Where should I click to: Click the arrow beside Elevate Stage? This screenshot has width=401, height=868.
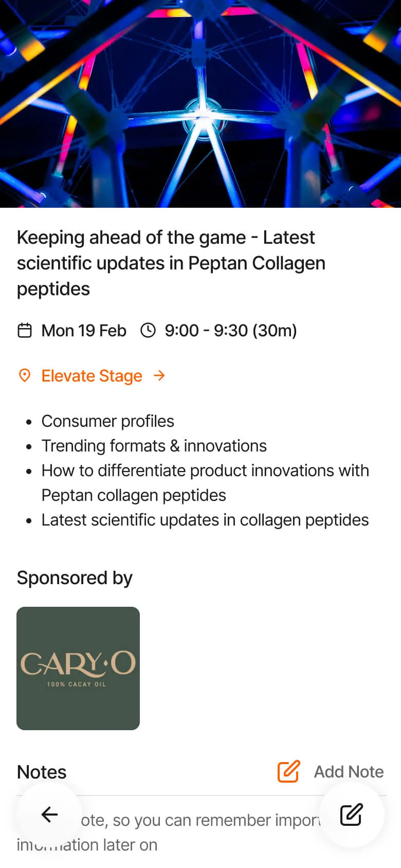159,375
